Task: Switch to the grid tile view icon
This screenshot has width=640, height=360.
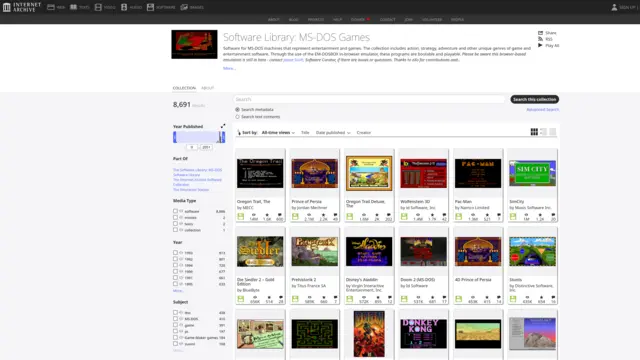Action: click(x=534, y=131)
